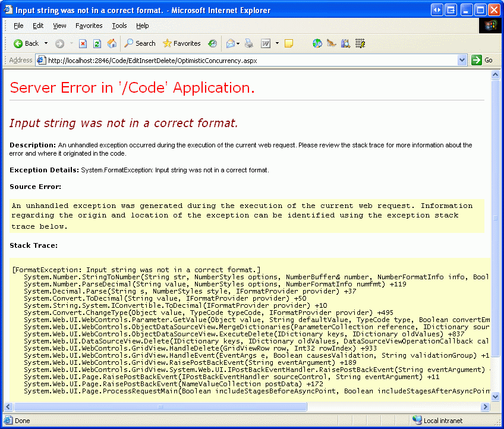Open the Search pane
The height and width of the screenshot is (429, 504).
[140, 43]
